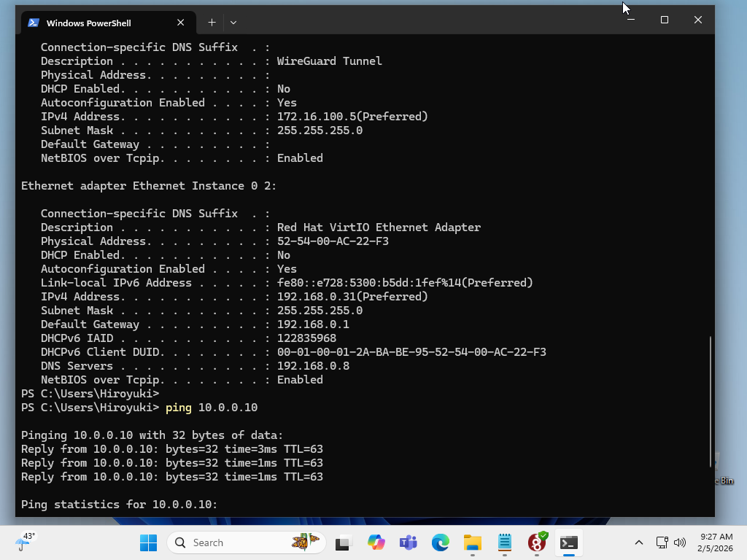
Task: Click the empty 'PS C:\Users\Hiroyuki>' prompt
Action: (90, 394)
